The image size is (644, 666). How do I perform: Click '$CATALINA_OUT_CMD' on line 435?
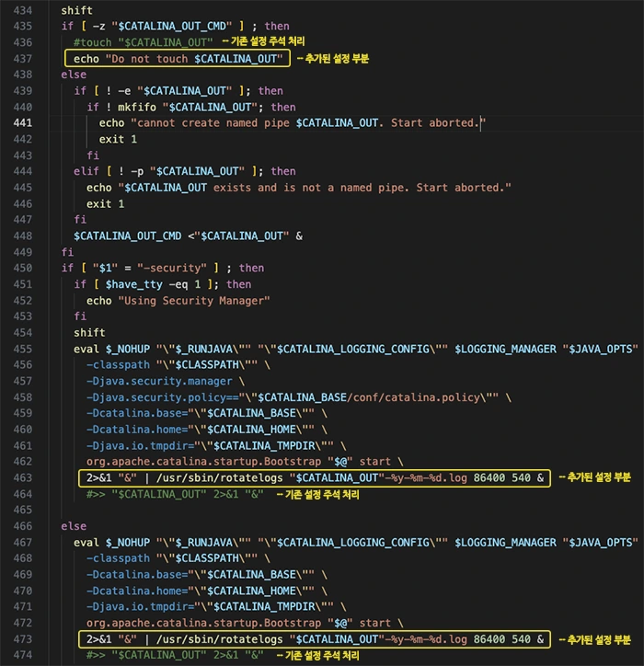[172, 27]
